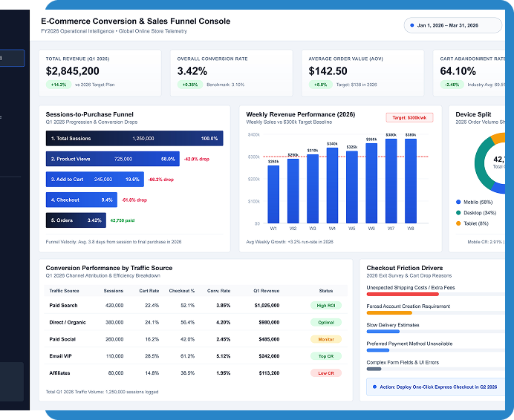Select the Checkout funnel bar

click(82, 200)
